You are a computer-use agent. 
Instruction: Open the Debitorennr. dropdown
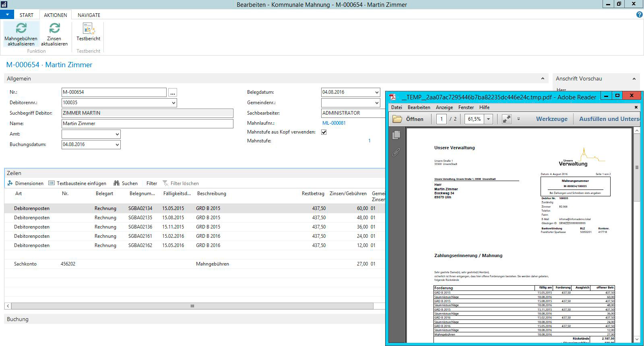click(x=173, y=103)
